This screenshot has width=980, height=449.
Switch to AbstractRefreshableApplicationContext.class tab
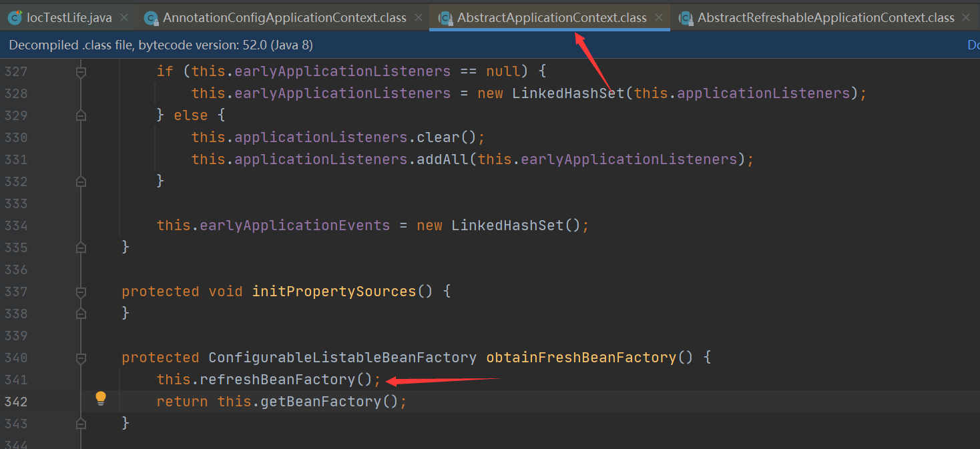click(826, 18)
